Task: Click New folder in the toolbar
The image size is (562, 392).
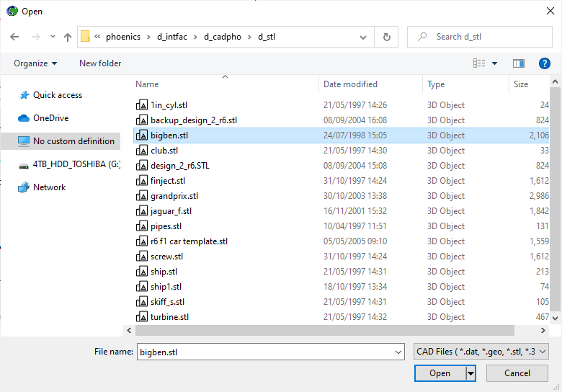Action: [100, 63]
